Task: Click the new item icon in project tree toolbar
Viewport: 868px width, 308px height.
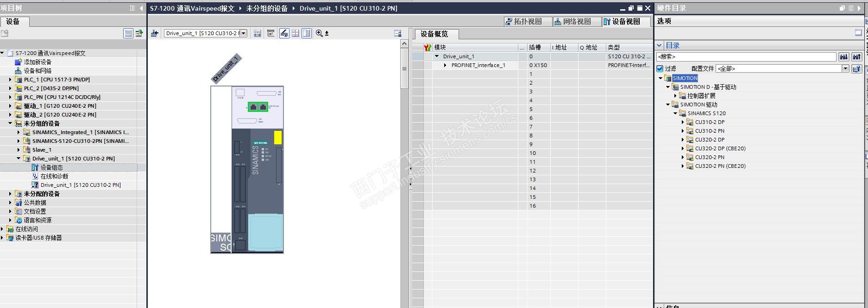Action: [5, 33]
